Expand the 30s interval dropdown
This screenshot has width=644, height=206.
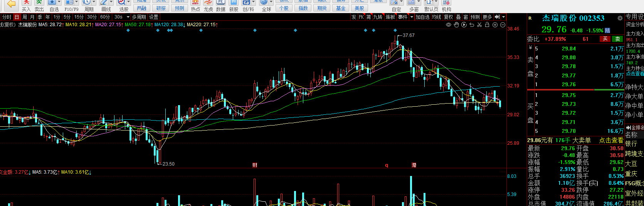[x=128, y=17]
